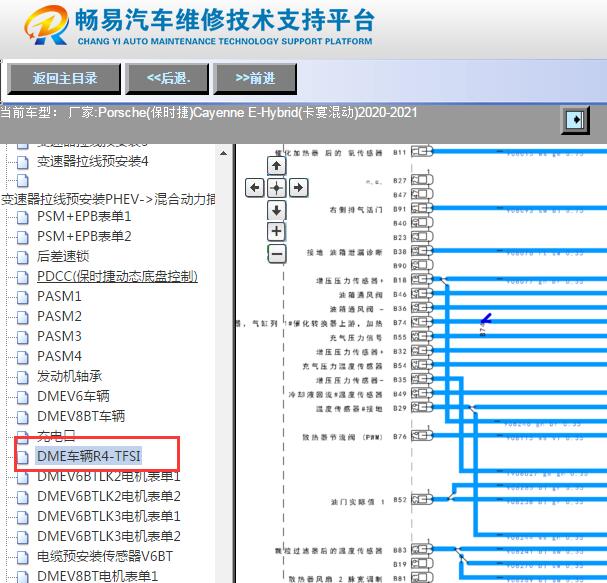607x583 pixels.
Task: Toggle side panel arrow button in vehicle bar
Action: point(576,120)
